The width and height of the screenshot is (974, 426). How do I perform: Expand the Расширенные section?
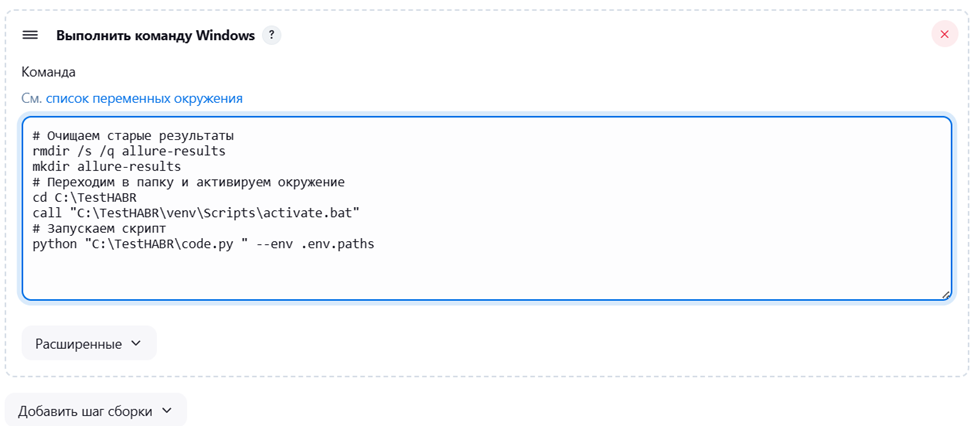pyautogui.click(x=89, y=343)
